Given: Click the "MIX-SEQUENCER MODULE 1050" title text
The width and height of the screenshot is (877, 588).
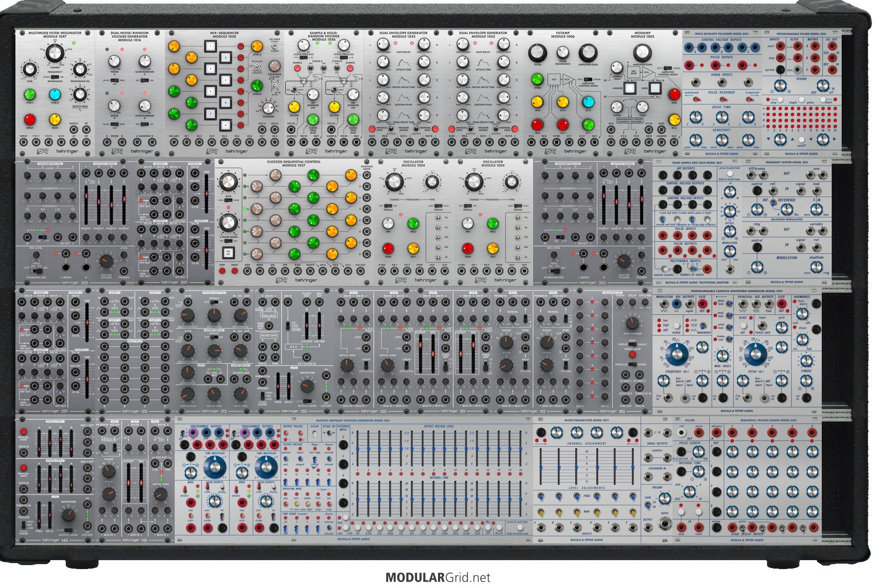Looking at the screenshot, I should coord(224,34).
